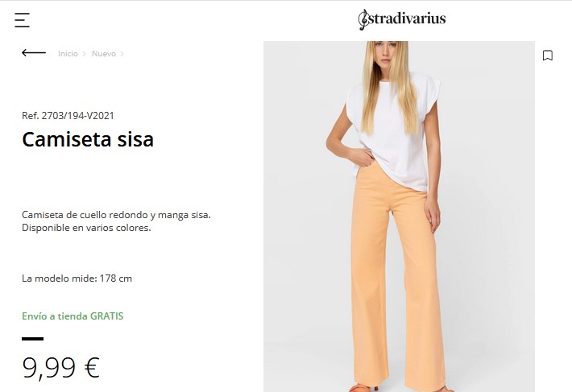Click the Camiseta sisa product title
The width and height of the screenshot is (572, 392).
coord(88,139)
